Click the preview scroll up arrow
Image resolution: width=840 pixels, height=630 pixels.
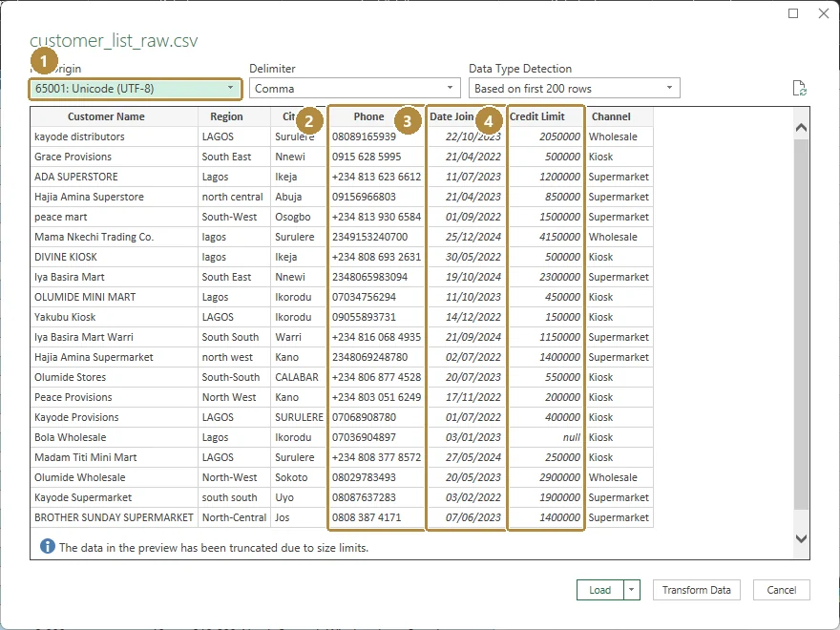point(801,128)
